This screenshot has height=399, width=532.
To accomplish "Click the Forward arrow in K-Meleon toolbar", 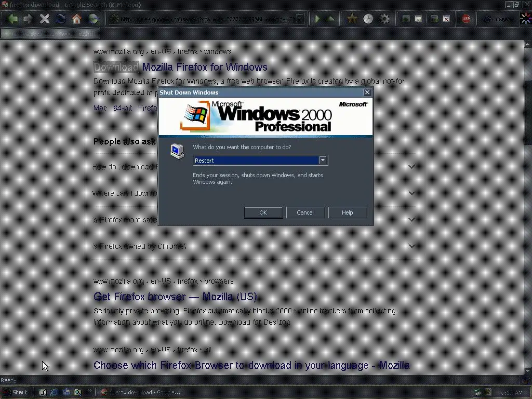I will click(x=28, y=19).
